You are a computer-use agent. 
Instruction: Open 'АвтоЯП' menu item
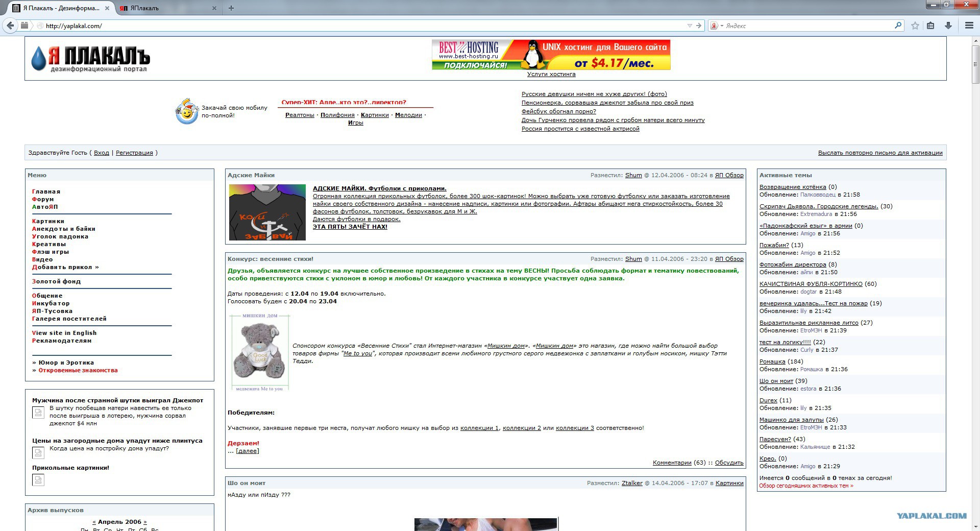[x=45, y=207]
